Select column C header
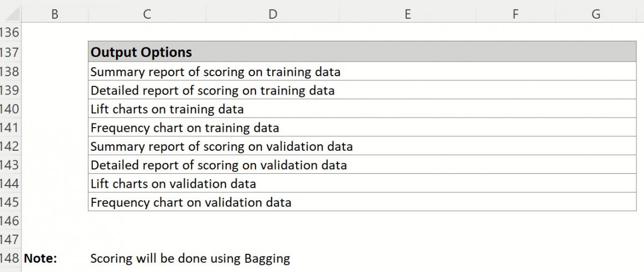The height and width of the screenshot is (272, 644). [147, 14]
